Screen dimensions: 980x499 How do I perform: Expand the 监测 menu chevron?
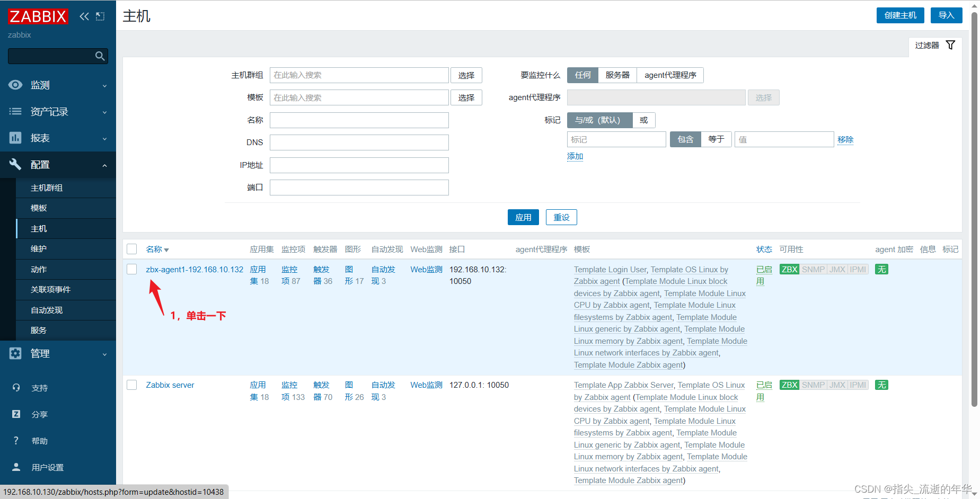pyautogui.click(x=104, y=86)
